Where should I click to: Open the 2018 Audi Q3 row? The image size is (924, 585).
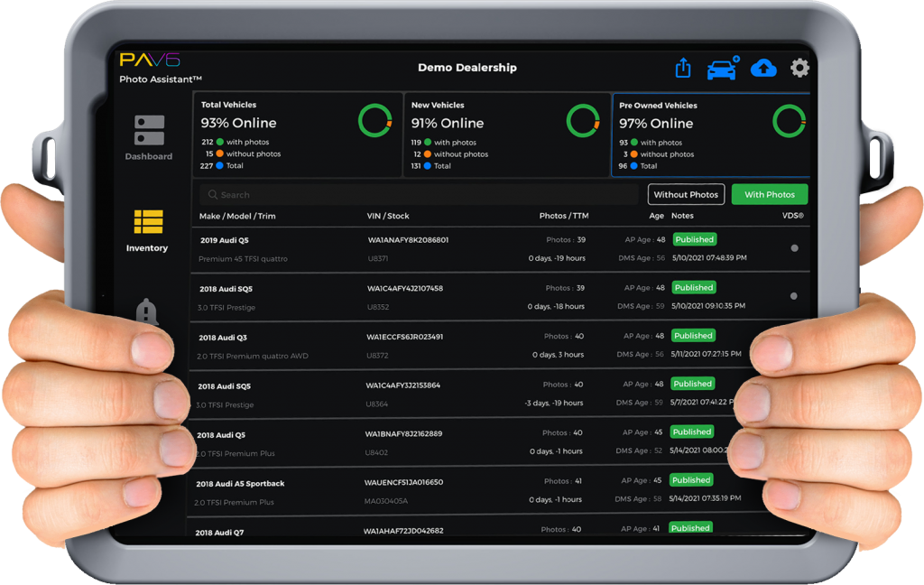500,346
